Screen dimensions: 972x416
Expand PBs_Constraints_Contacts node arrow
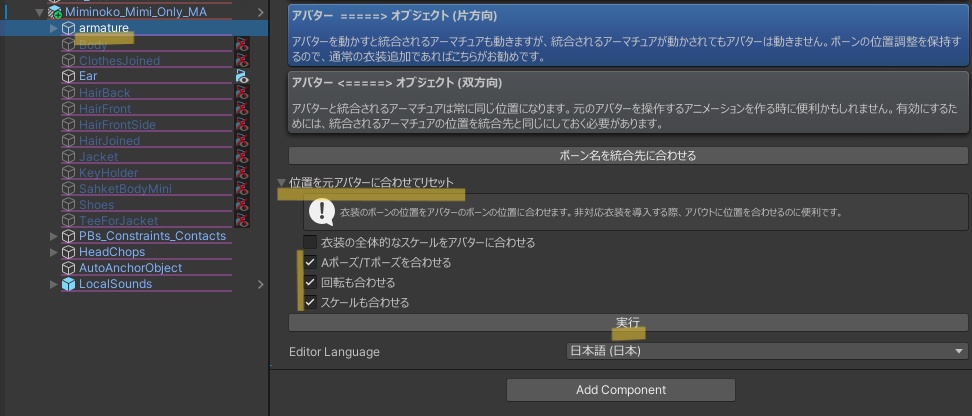click(x=54, y=236)
